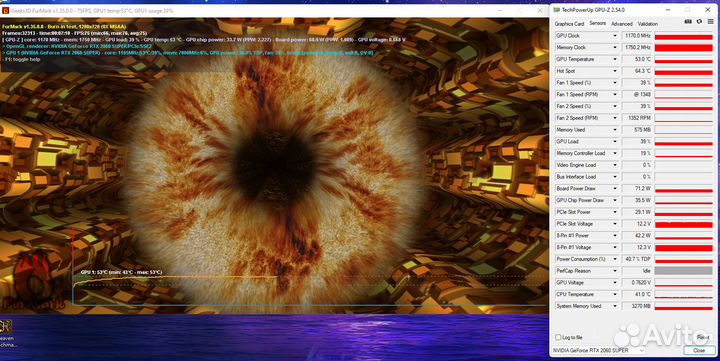Click the FurMark 'F1: toggle help' overlay text
The height and width of the screenshot is (361, 720).
(21, 59)
